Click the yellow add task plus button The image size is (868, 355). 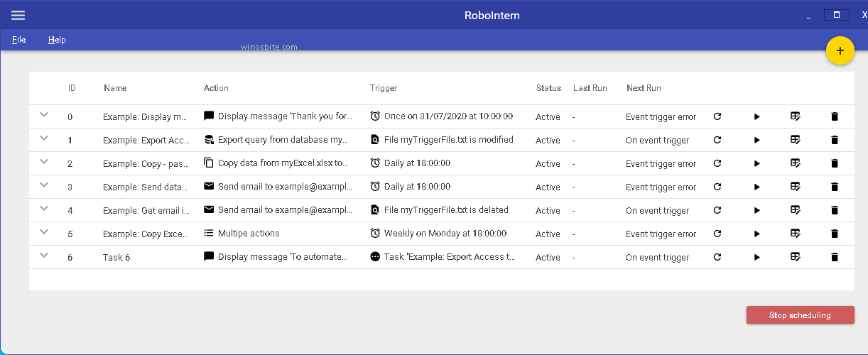pyautogui.click(x=840, y=51)
